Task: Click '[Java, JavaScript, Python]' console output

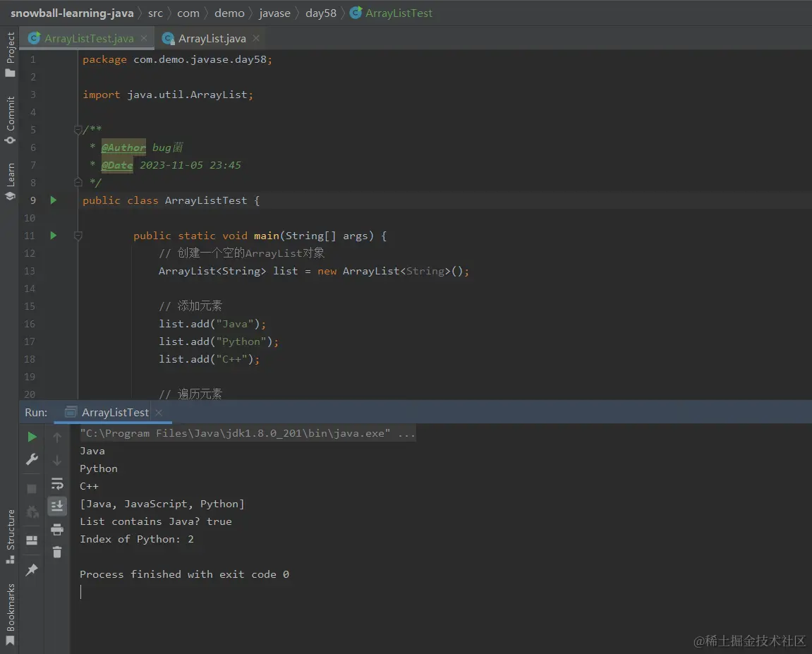Action: click(x=162, y=504)
